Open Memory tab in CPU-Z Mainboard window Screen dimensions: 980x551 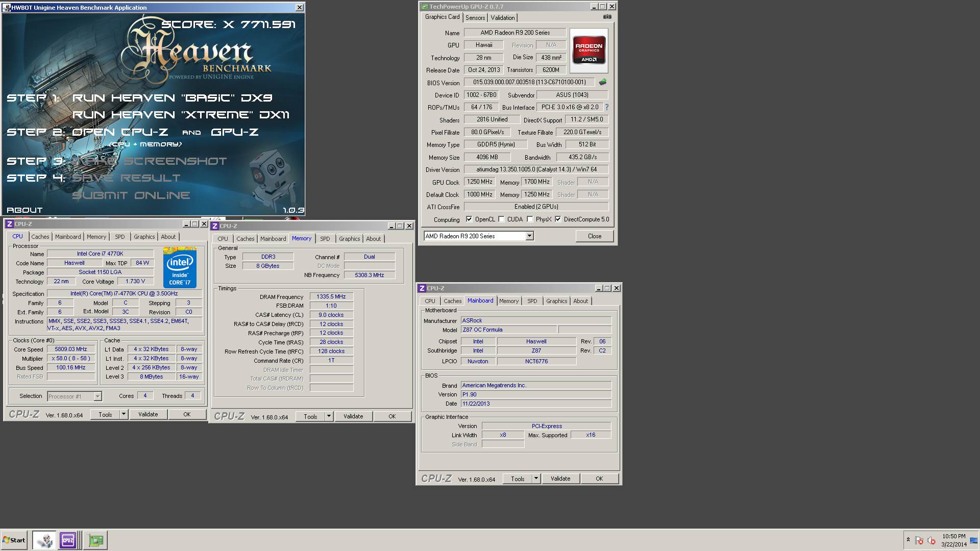[509, 301]
